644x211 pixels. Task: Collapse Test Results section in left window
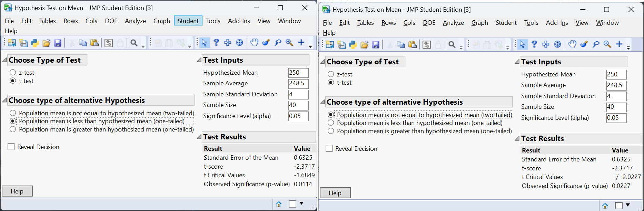click(199, 137)
